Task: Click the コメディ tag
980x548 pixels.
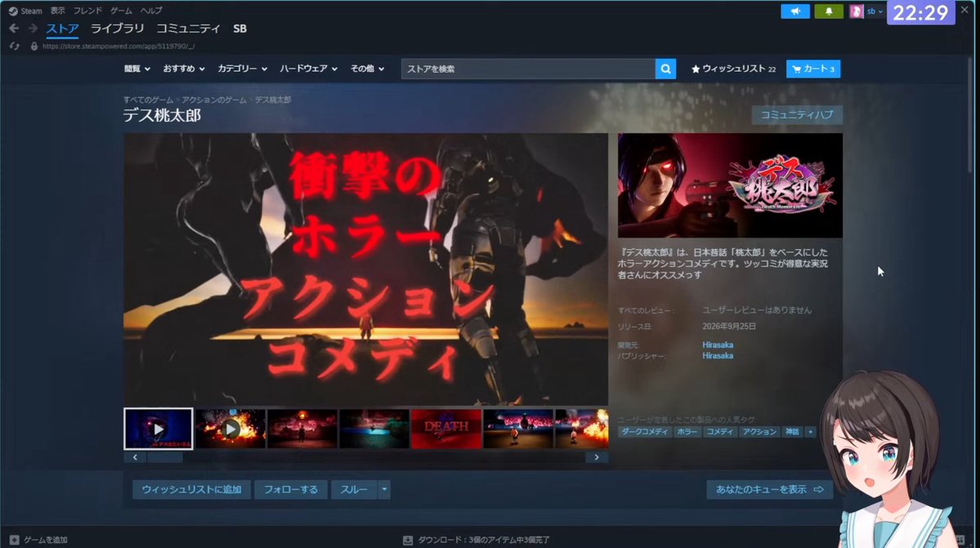Action: [719, 432]
